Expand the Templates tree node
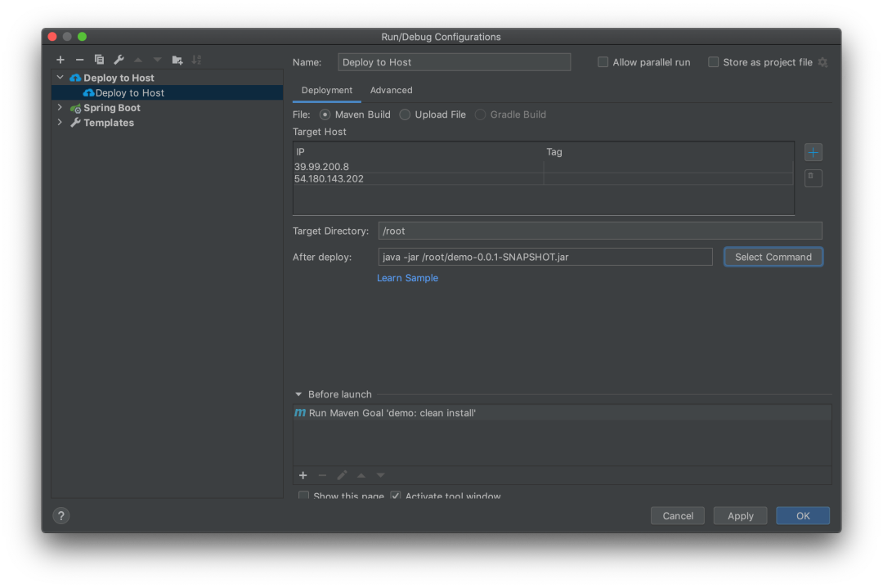The width and height of the screenshot is (883, 588). (x=60, y=123)
